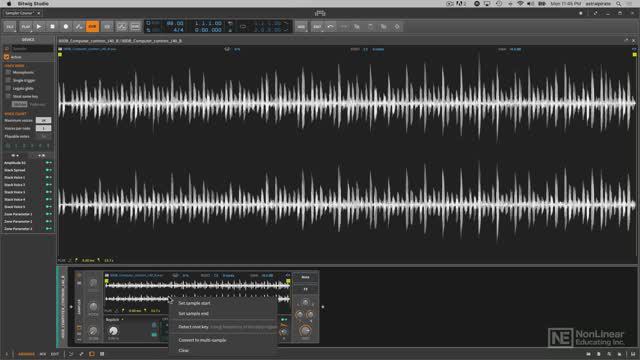Screen dimensions: 640x360
Task: Click the orange device panel icon in footer
Action: (x=92, y=354)
